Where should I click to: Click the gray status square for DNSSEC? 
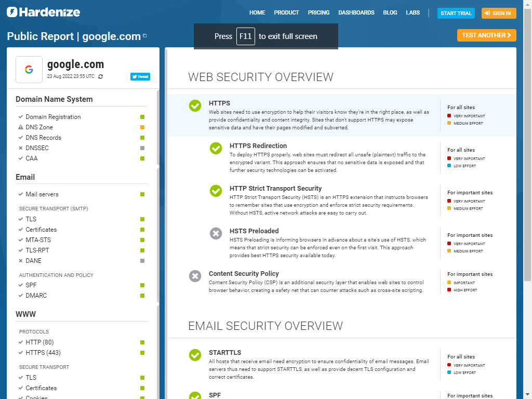142,148
